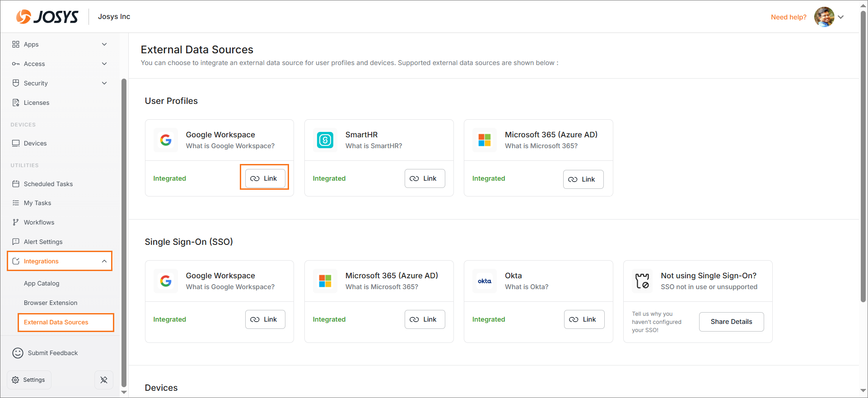The width and height of the screenshot is (868, 398).
Task: Click the Microsoft 365 logo under User Profiles
Action: 485,140
